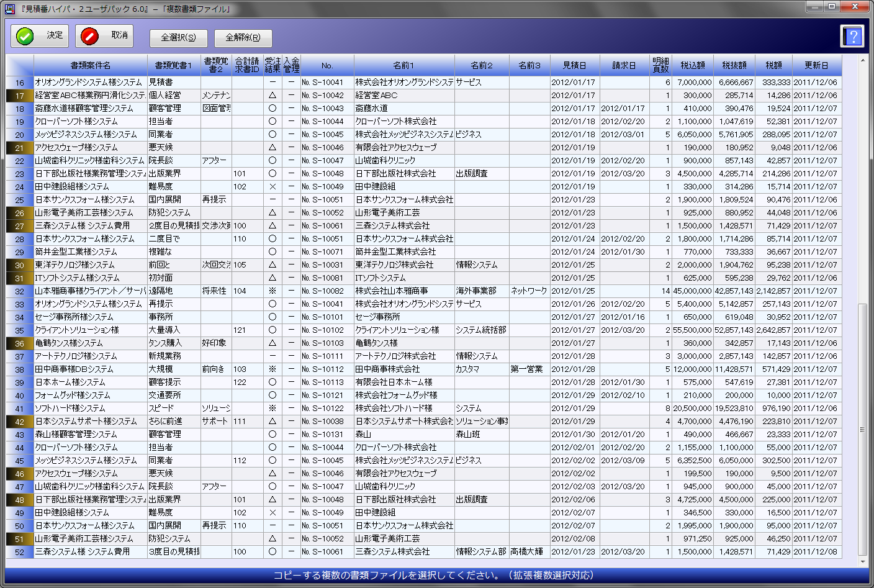
Task: Click ソフトハード様システム cell
Action: [x=91, y=409]
